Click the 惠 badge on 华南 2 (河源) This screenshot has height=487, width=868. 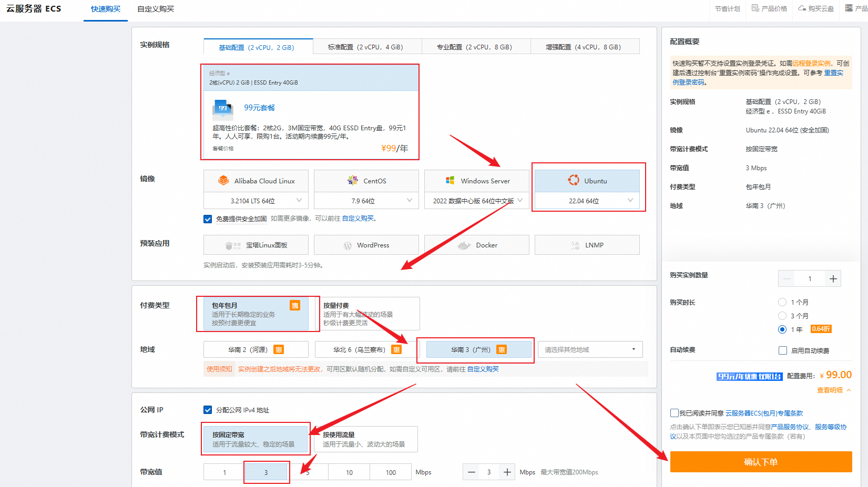279,350
